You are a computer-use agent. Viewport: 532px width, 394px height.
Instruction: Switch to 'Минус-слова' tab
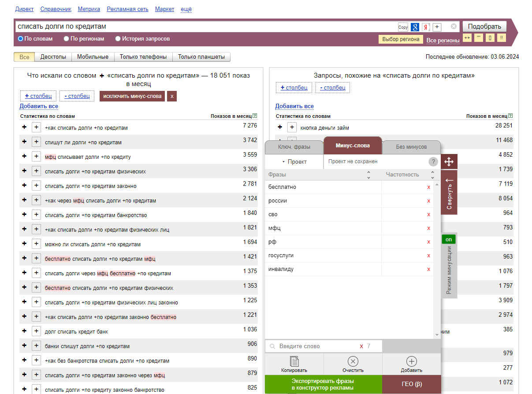pyautogui.click(x=353, y=145)
